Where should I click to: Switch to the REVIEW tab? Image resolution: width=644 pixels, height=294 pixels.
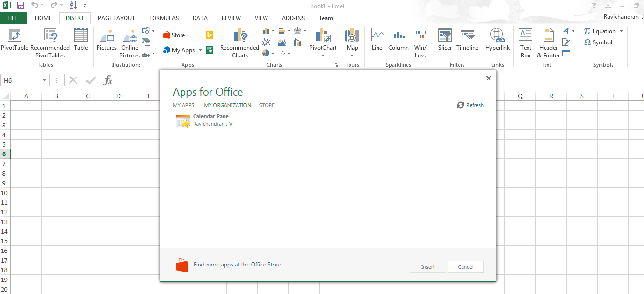[x=231, y=18]
